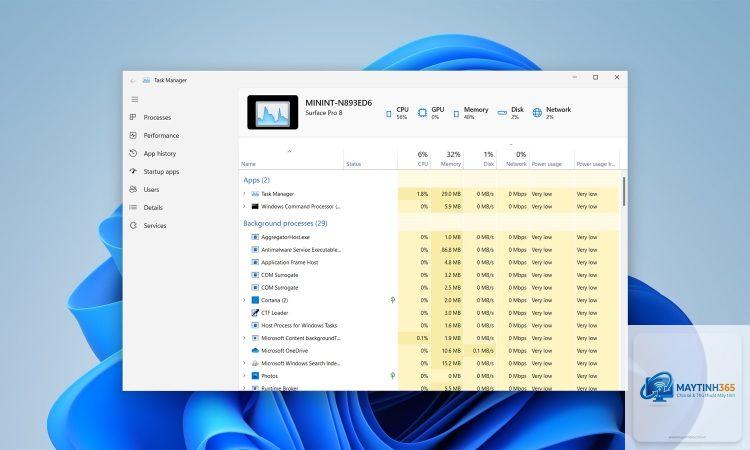
Task: Click the Startup apps gauge icon
Action: coord(133,171)
